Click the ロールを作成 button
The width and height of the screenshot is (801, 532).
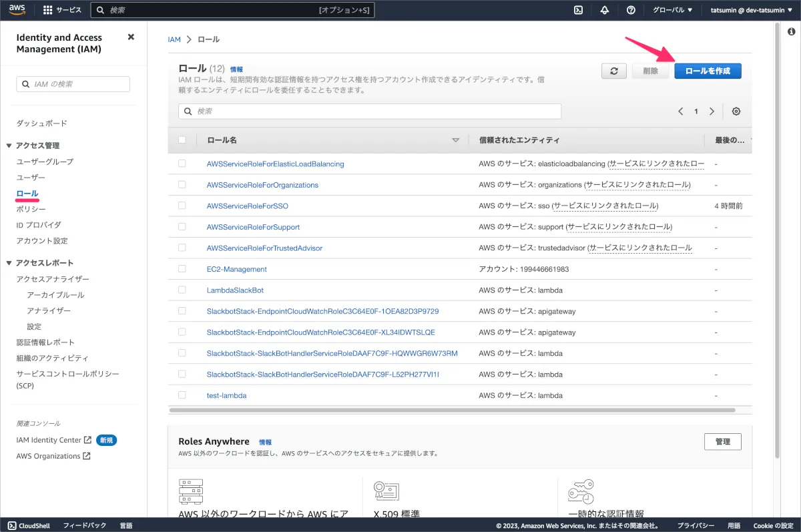pyautogui.click(x=708, y=71)
